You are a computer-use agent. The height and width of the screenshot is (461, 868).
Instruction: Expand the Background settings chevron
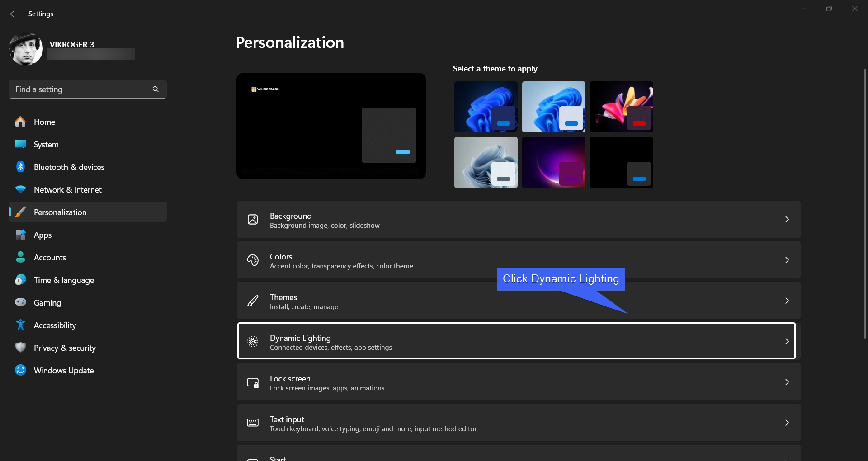[787, 219]
